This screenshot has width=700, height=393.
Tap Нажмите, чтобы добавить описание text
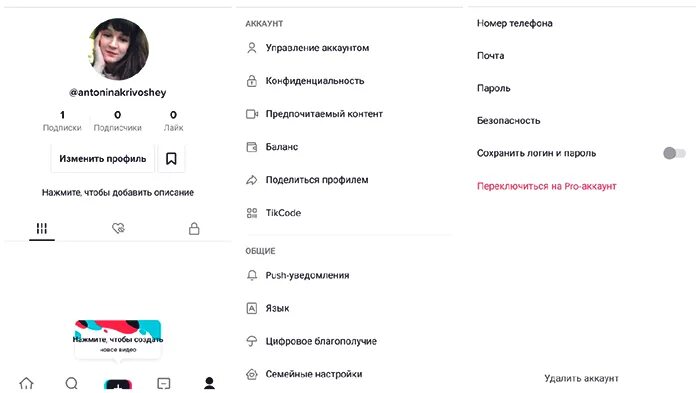118,192
